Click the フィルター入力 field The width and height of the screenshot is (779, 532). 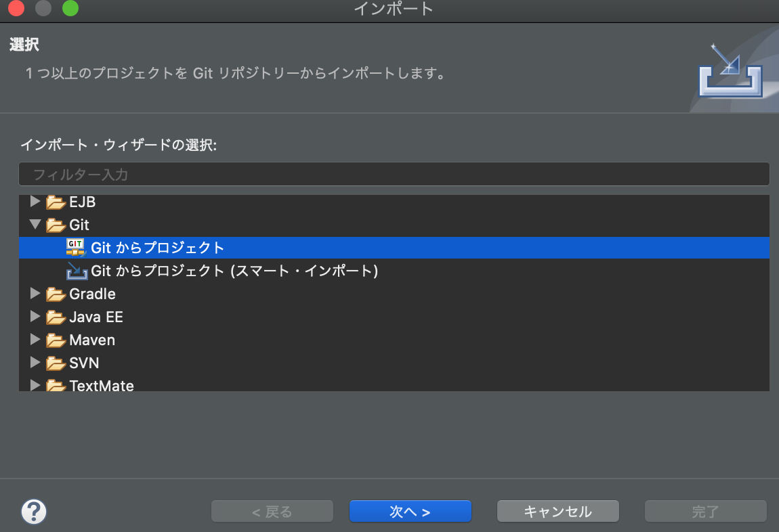tap(393, 174)
